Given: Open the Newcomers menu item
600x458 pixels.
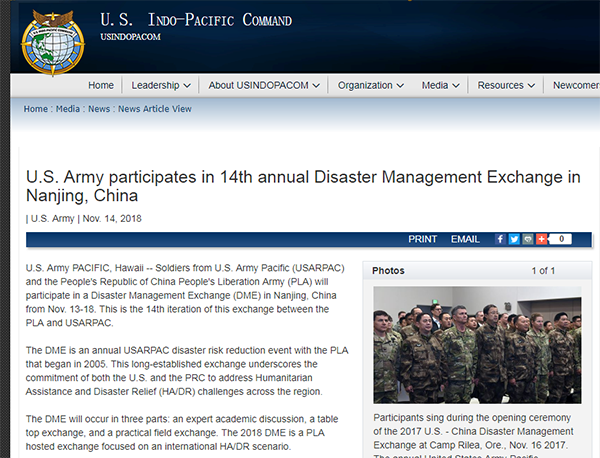Looking at the screenshot, I should coord(576,86).
